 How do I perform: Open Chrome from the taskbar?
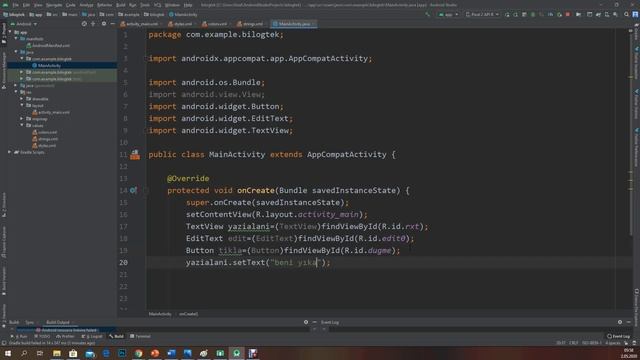(138, 353)
